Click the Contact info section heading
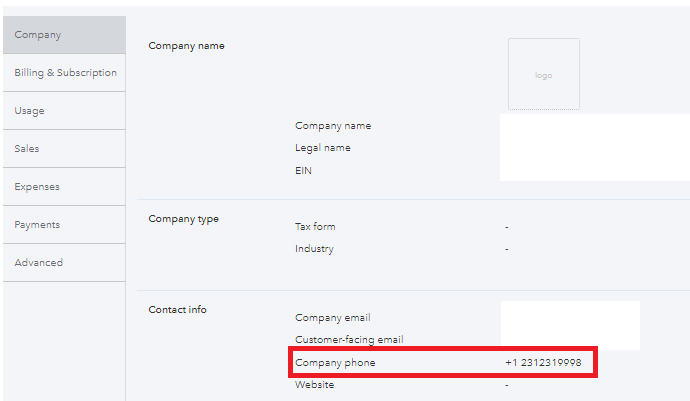Viewport: 690px width, 401px height. tap(177, 310)
